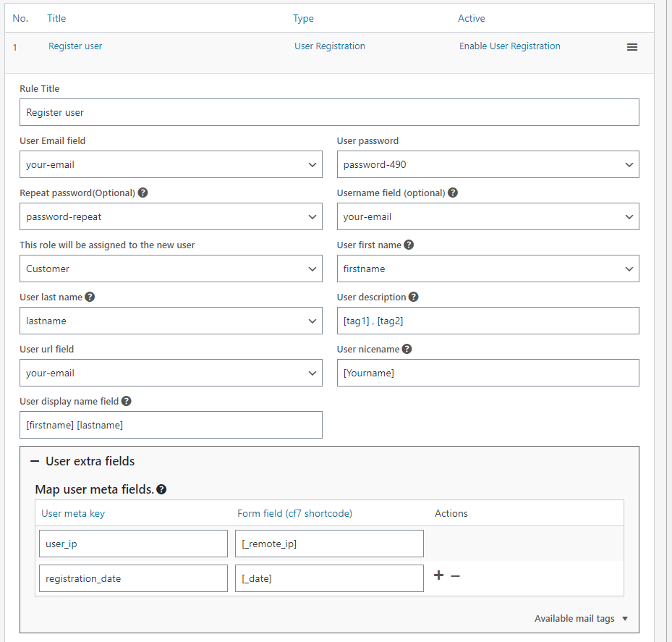
Task: Click the Title column header
Action: [56, 18]
